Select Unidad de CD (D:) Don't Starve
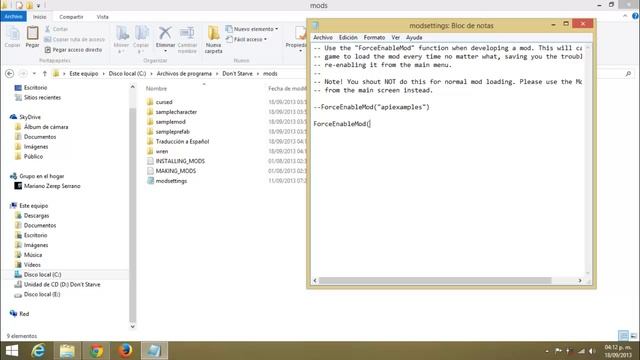The height and width of the screenshot is (360, 640). click(x=62, y=284)
